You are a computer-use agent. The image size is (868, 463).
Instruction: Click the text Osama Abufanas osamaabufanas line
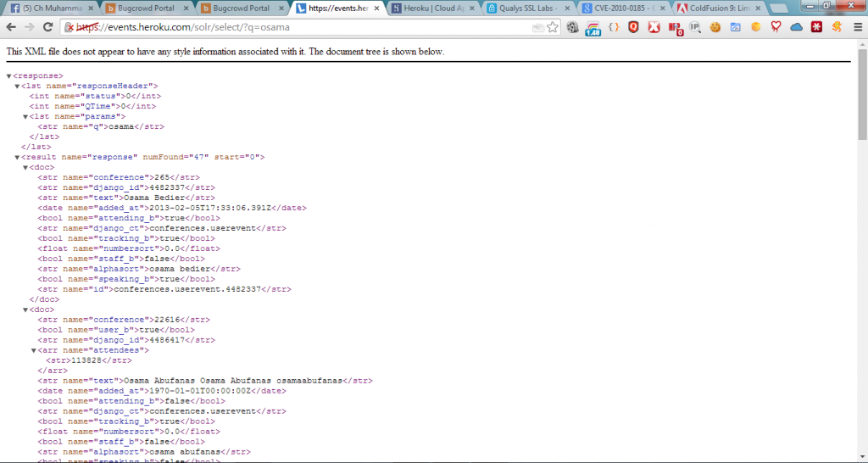pos(205,381)
